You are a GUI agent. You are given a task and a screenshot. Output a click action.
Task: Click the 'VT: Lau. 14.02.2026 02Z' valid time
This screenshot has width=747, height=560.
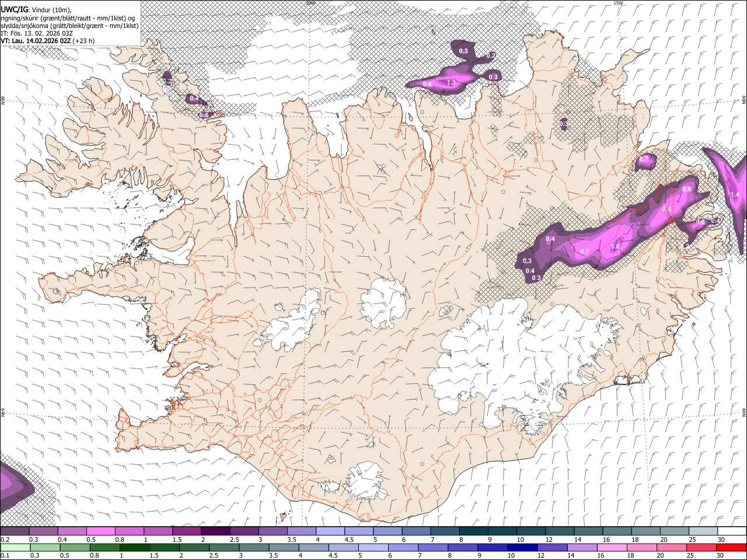36,41
